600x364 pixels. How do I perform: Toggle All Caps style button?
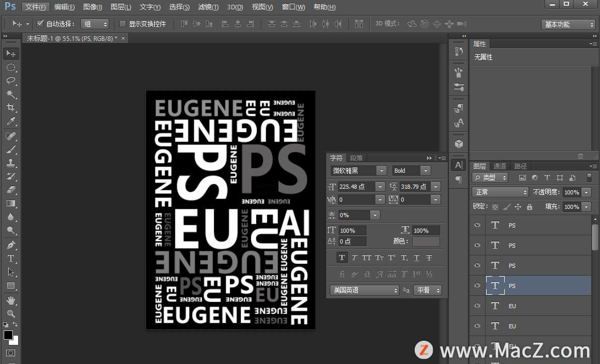click(x=367, y=257)
